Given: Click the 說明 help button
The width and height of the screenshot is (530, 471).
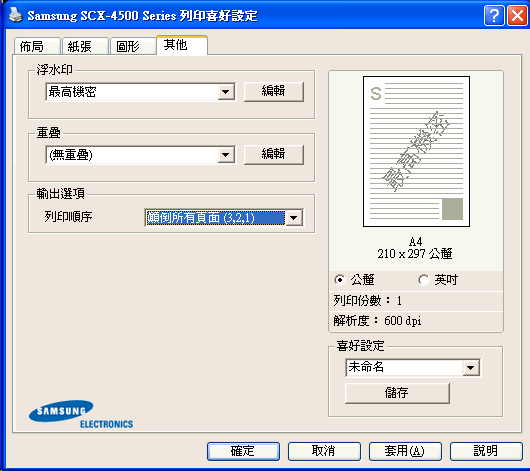Looking at the screenshot, I should pyautogui.click(x=486, y=451).
